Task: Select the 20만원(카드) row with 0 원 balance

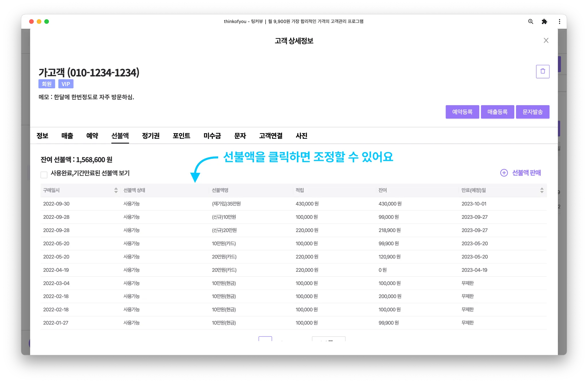Action: point(224,270)
